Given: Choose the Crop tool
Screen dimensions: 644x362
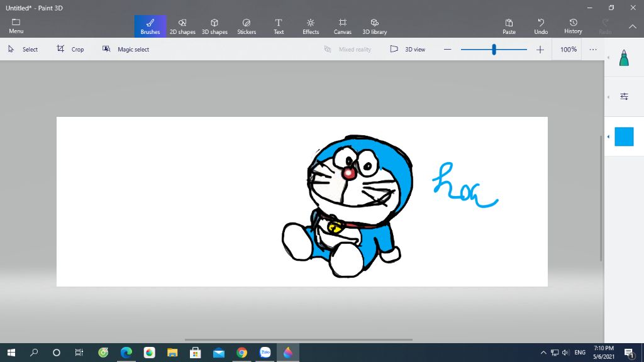Looking at the screenshot, I should [70, 49].
